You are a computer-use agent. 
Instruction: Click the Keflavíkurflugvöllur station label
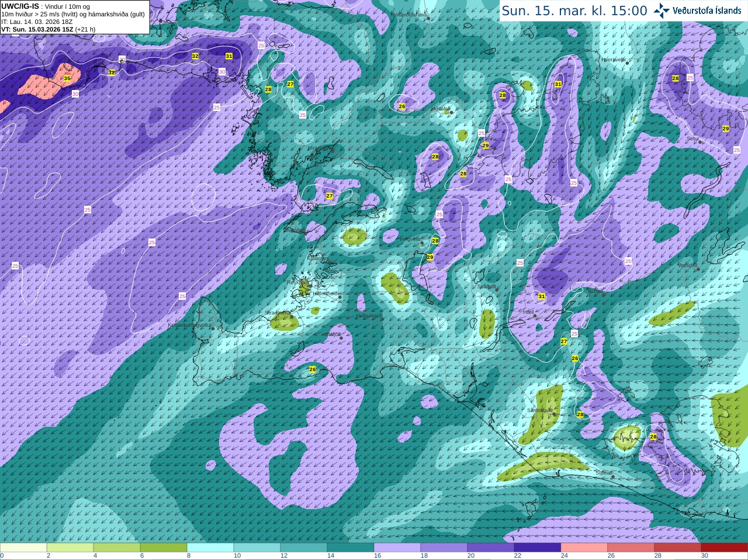[x=189, y=325]
